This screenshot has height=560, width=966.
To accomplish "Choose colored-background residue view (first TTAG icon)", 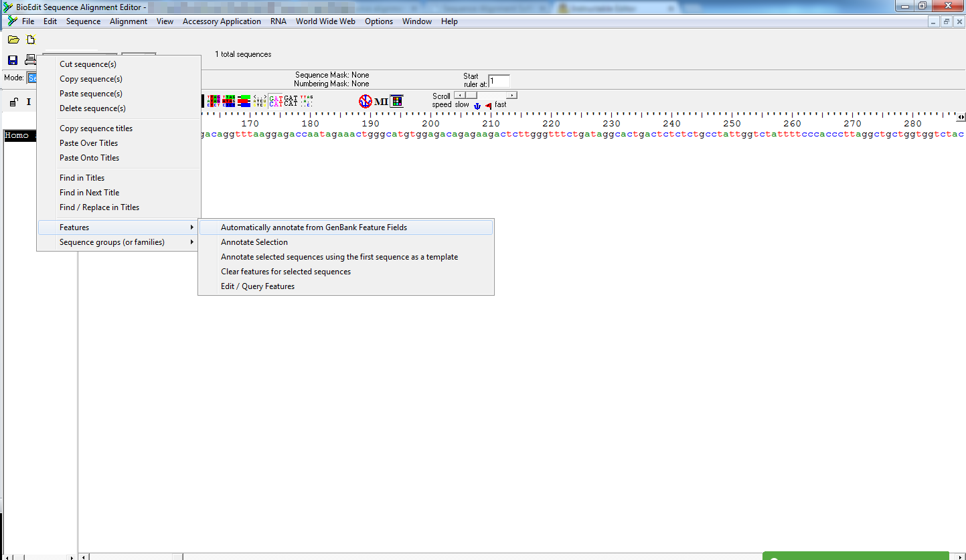I will (x=214, y=101).
